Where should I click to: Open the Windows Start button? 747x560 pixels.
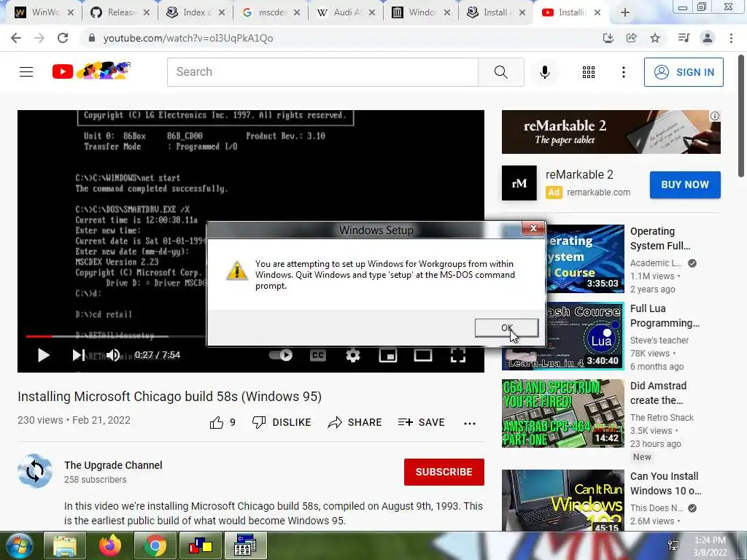(x=19, y=545)
